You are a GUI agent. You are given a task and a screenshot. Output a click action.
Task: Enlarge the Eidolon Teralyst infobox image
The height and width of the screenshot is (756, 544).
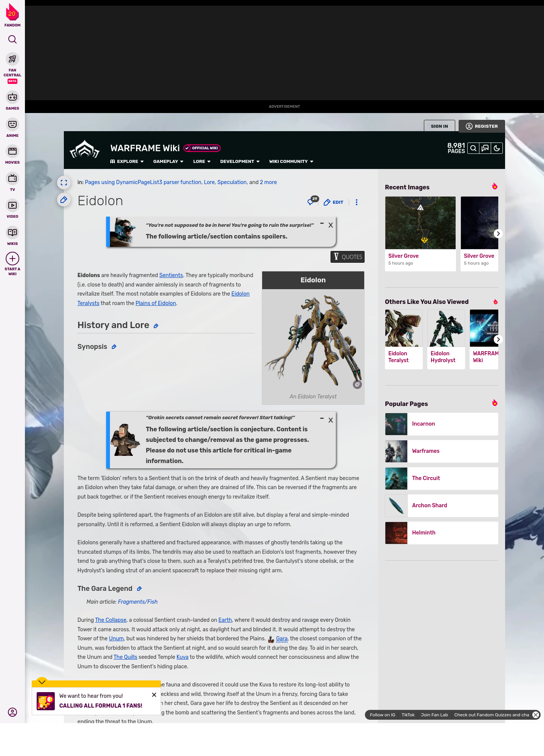(357, 384)
